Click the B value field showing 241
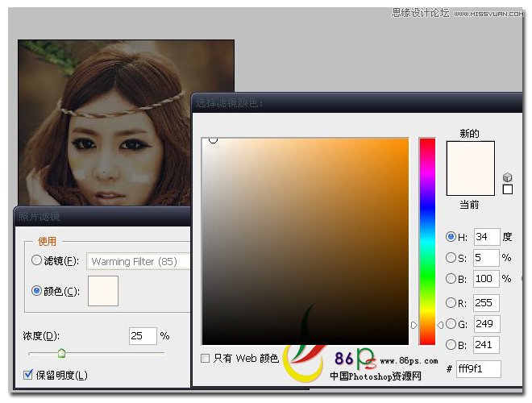The height and width of the screenshot is (403, 532). tap(486, 345)
